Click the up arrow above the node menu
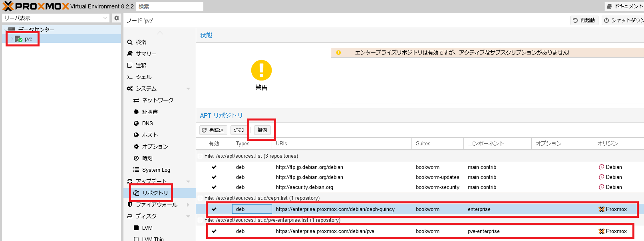Image resolution: width=644 pixels, height=241 pixels. (160, 33)
